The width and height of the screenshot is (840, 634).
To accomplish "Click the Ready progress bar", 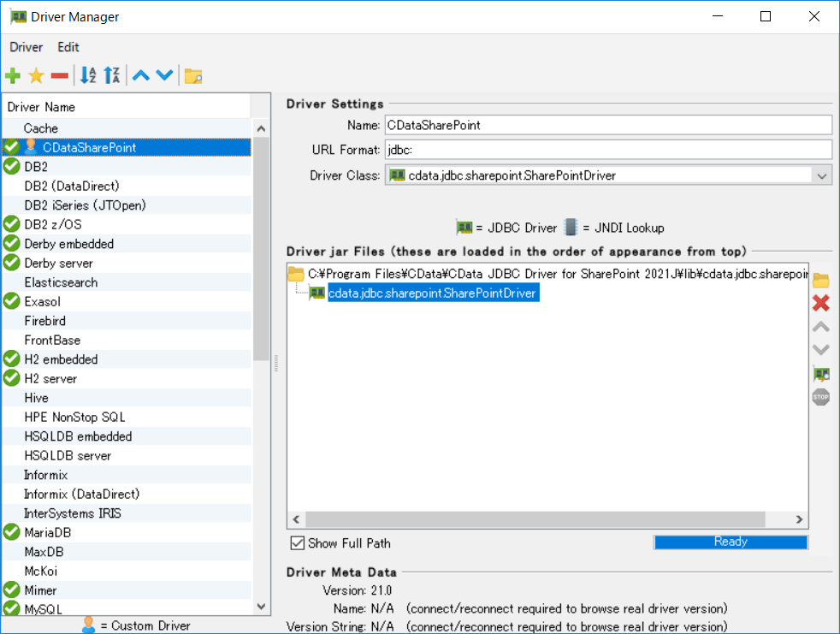I will point(730,542).
